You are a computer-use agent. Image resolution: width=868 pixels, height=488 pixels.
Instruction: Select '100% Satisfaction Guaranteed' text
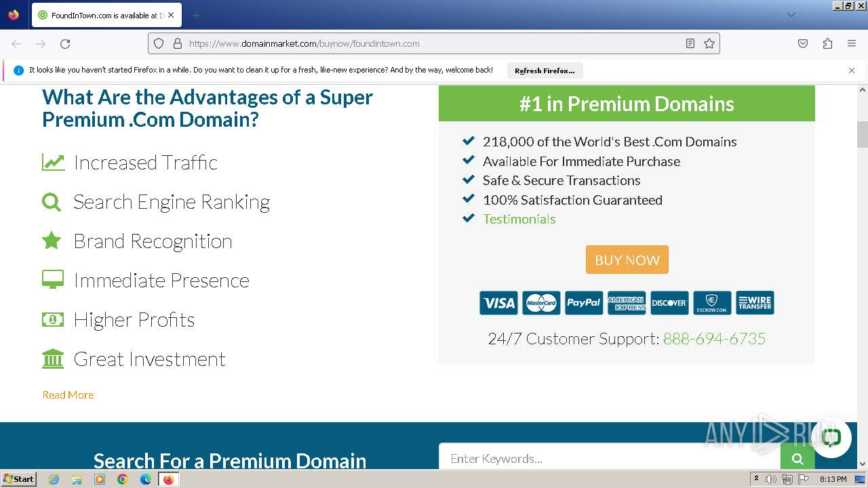(572, 200)
